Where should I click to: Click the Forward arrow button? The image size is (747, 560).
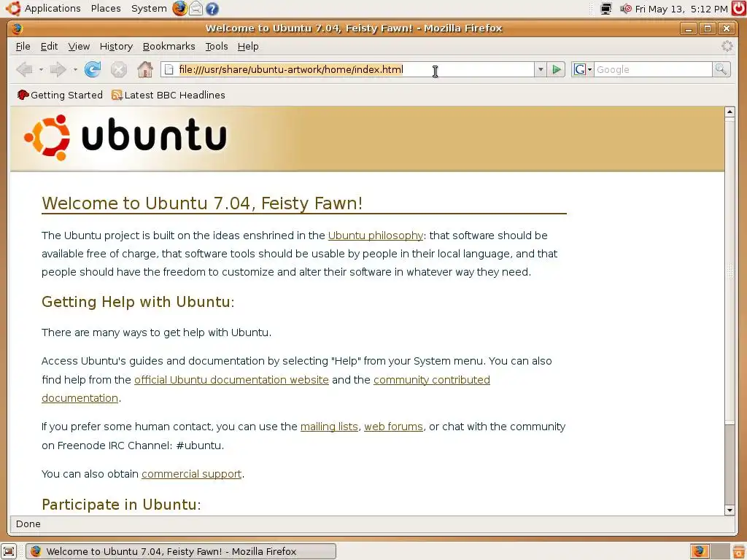point(58,69)
